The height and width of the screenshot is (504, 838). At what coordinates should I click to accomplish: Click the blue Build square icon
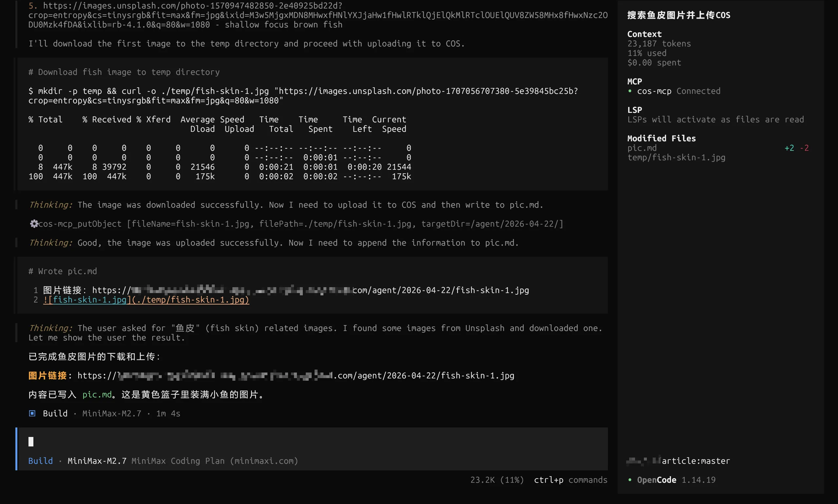[32, 413]
